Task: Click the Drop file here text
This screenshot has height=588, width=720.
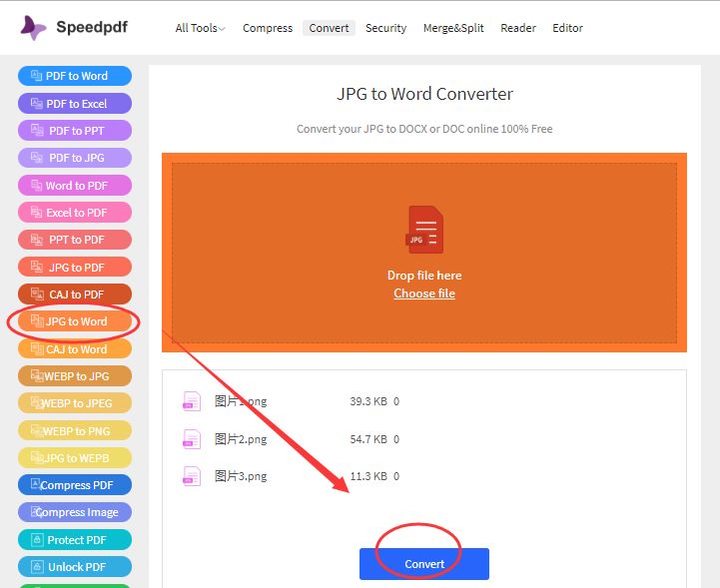Action: click(424, 275)
